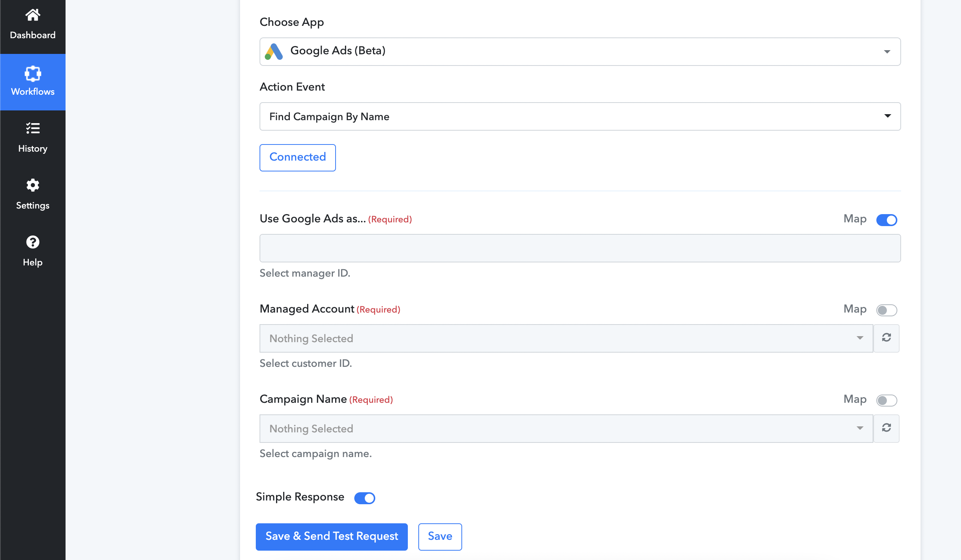Open the History list icon

coord(33,128)
